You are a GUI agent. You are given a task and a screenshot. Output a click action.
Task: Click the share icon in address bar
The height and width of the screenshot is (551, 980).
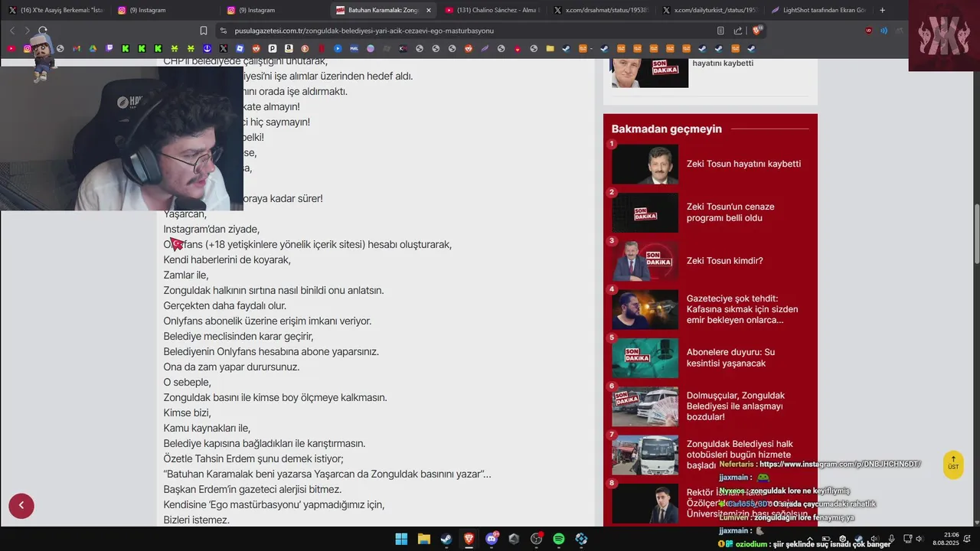click(x=738, y=31)
